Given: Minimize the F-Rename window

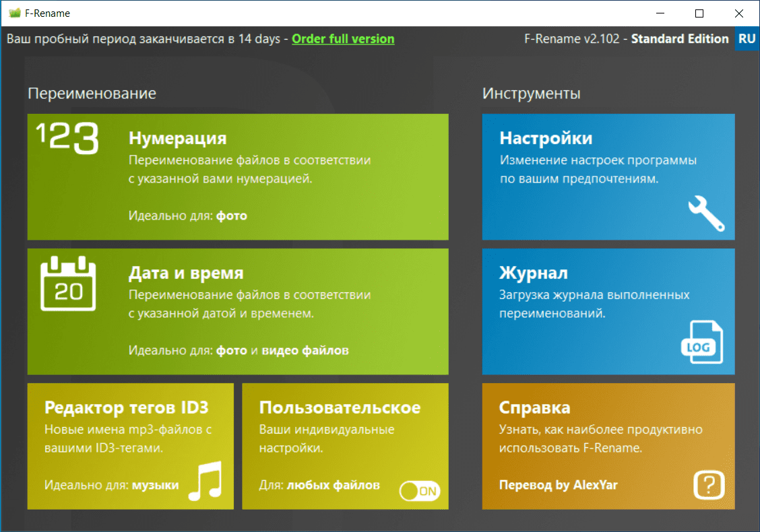Looking at the screenshot, I should pos(660,13).
